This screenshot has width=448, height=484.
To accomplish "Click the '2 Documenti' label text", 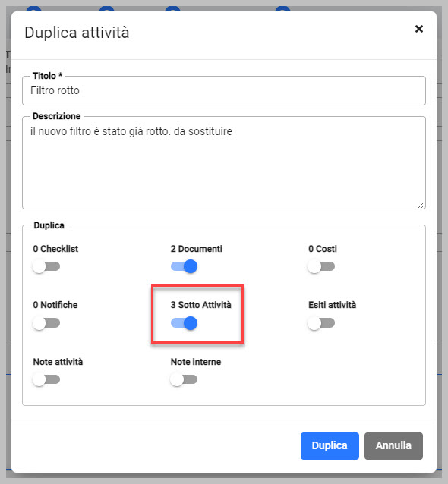I will (196, 249).
